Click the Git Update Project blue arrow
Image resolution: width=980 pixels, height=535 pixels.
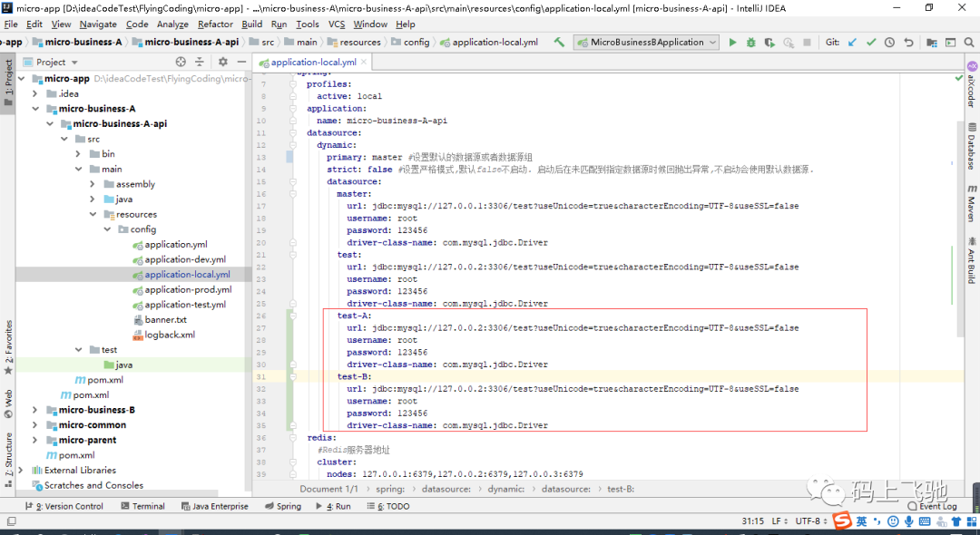pyautogui.click(x=852, y=43)
